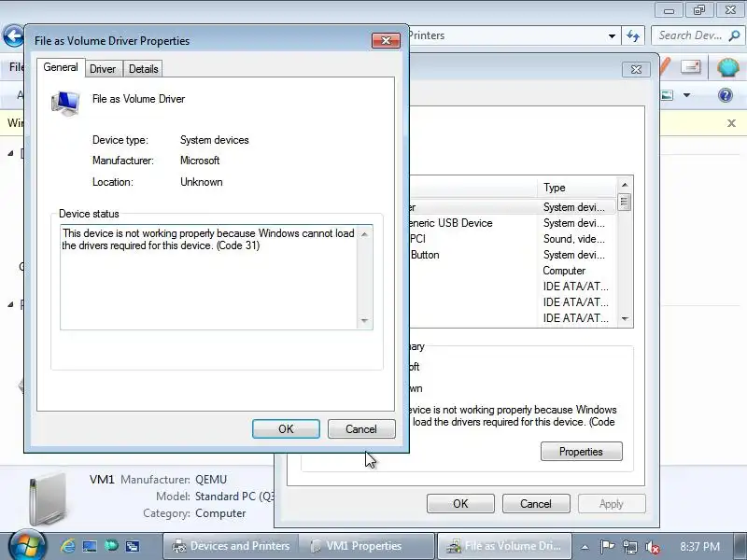Switch to File as Volume Dri... taskbar button
This screenshot has width=747, height=560.
point(504,546)
